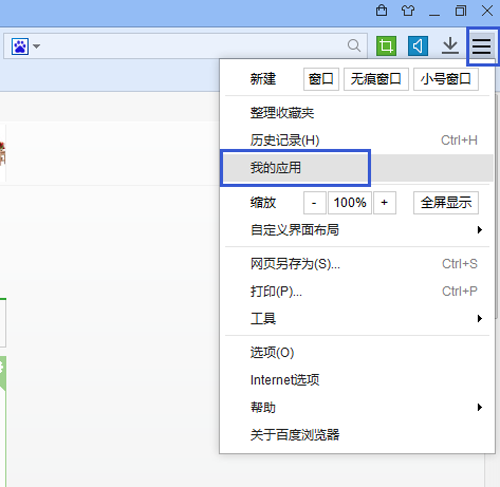Click the 100% zoom reset value
The height and width of the screenshot is (487, 500).
[x=350, y=203]
